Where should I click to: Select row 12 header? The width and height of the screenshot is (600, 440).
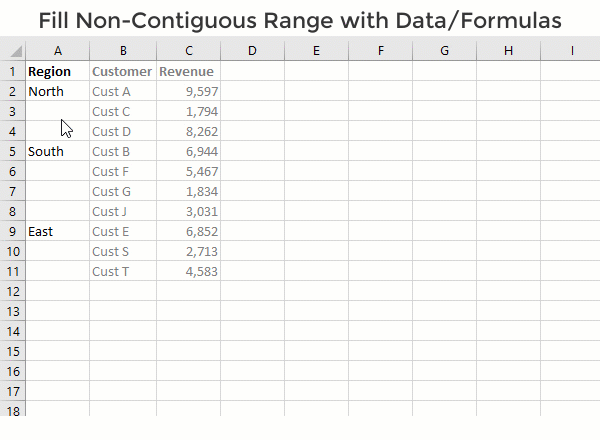pos(13,291)
